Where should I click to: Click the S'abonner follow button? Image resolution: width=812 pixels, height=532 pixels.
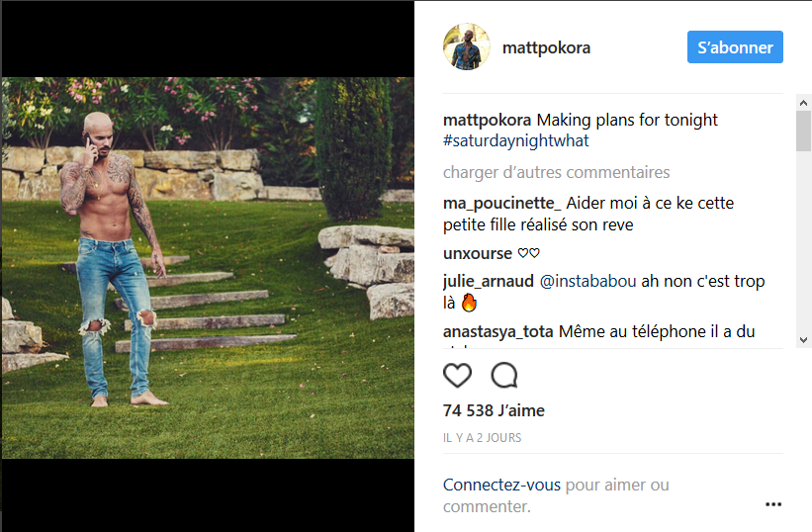coord(735,47)
